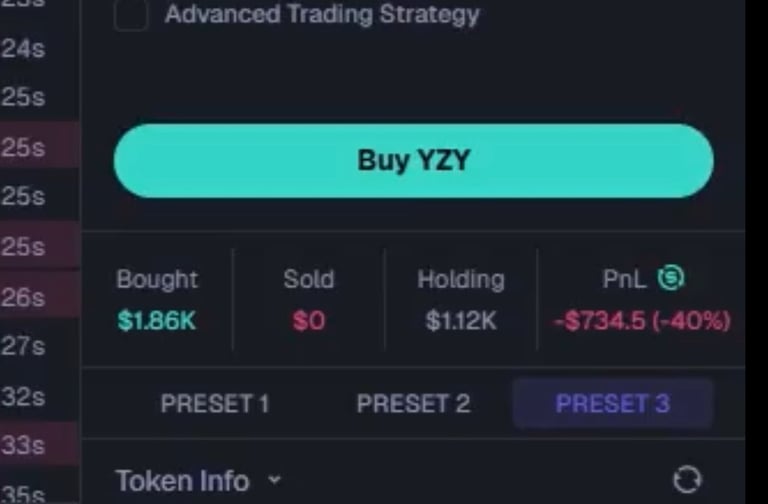Viewport: 768px width, 504px height.
Task: Switch to PRESET 1
Action: pyautogui.click(x=214, y=404)
